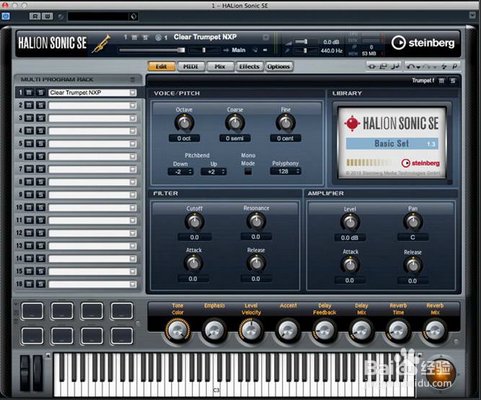Viewport: 481px width, 401px height.
Task: Open program dropdown for Clear Trumpet NXP slot
Action: (133, 92)
